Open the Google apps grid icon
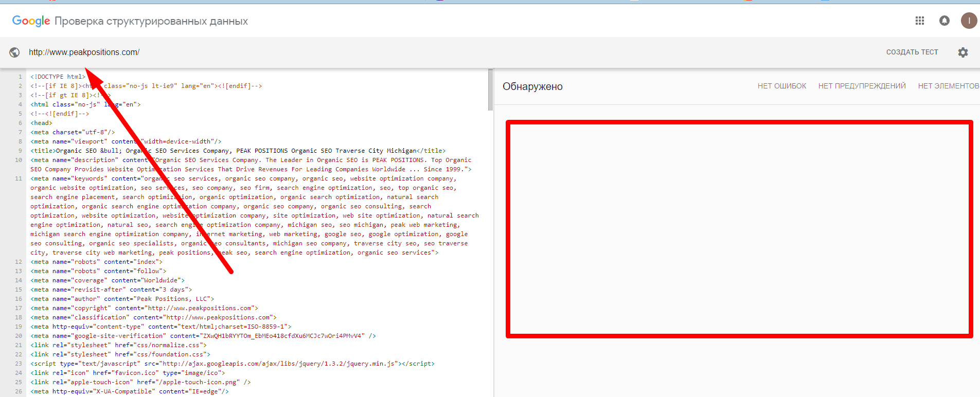This screenshot has height=397, width=980. pos(920,21)
